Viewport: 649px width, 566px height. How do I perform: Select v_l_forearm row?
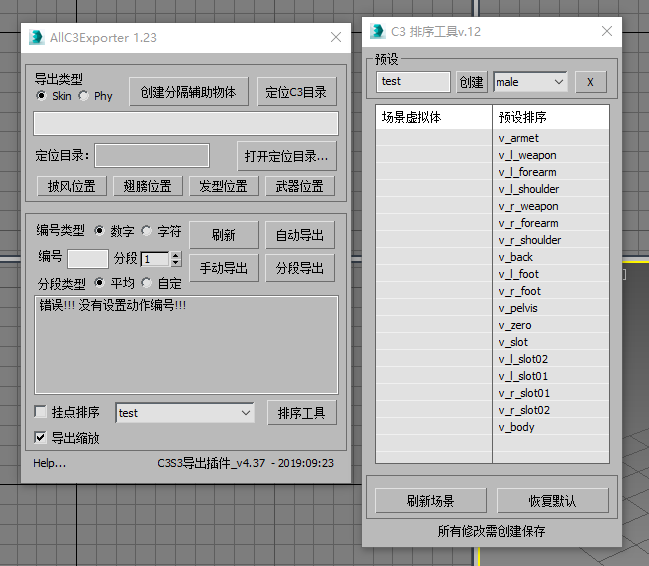550,172
